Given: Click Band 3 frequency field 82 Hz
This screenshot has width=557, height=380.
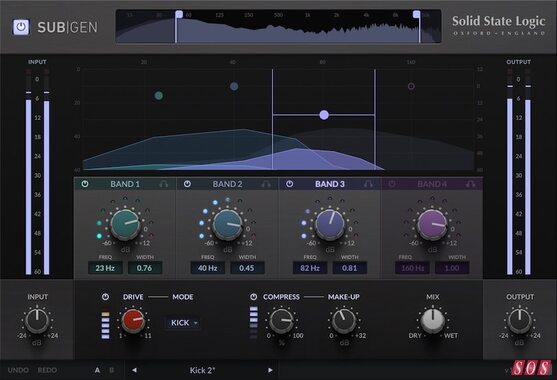Looking at the screenshot, I should point(310,268).
